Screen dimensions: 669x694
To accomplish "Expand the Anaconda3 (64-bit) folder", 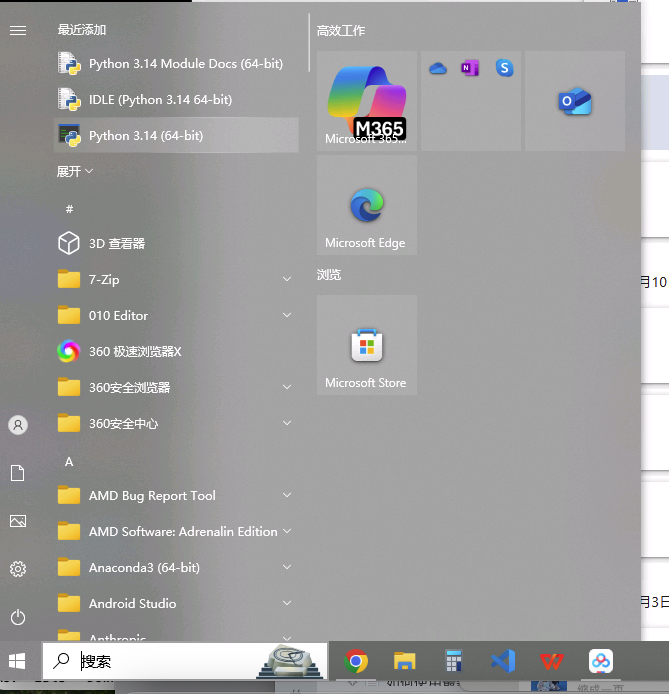I will coord(176,567).
